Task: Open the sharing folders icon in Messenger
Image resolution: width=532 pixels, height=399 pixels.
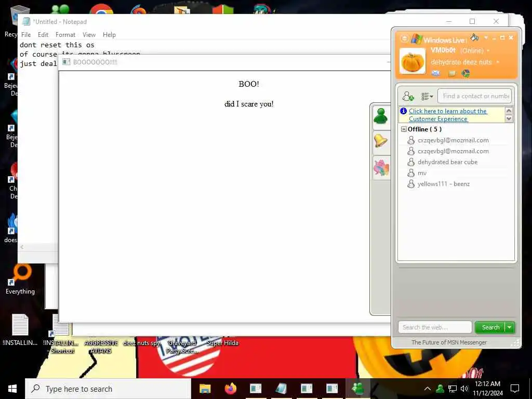Action: pos(451,73)
